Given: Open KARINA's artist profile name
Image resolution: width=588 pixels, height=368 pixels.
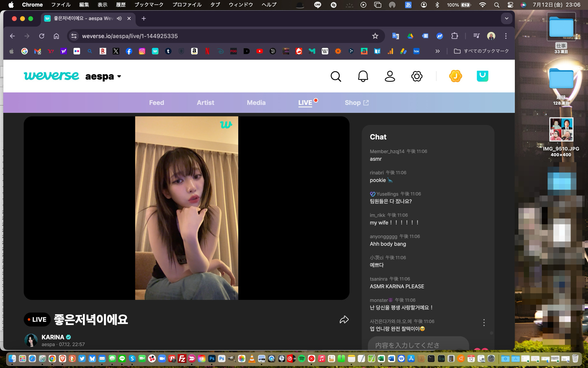Looking at the screenshot, I should coord(53,337).
